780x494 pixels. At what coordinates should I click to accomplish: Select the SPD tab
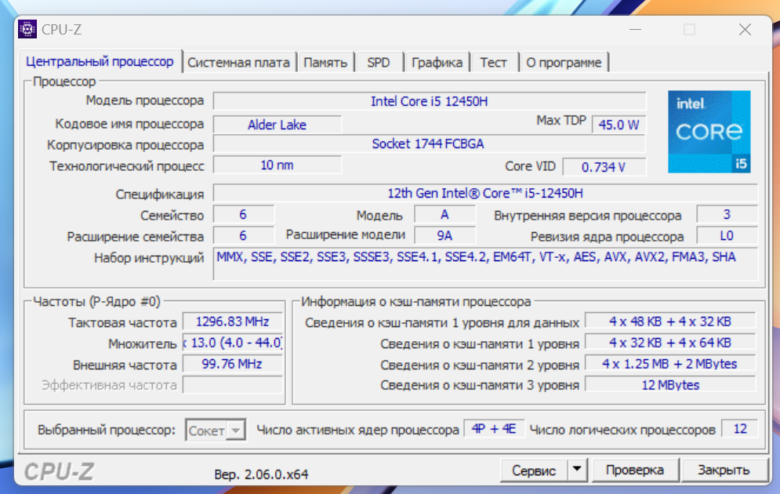point(378,63)
